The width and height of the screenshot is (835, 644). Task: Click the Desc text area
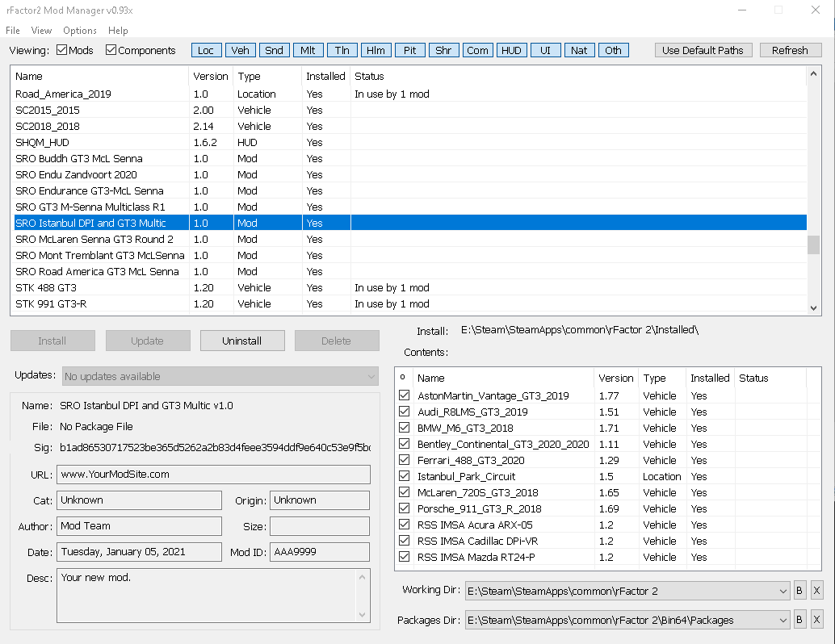213,596
